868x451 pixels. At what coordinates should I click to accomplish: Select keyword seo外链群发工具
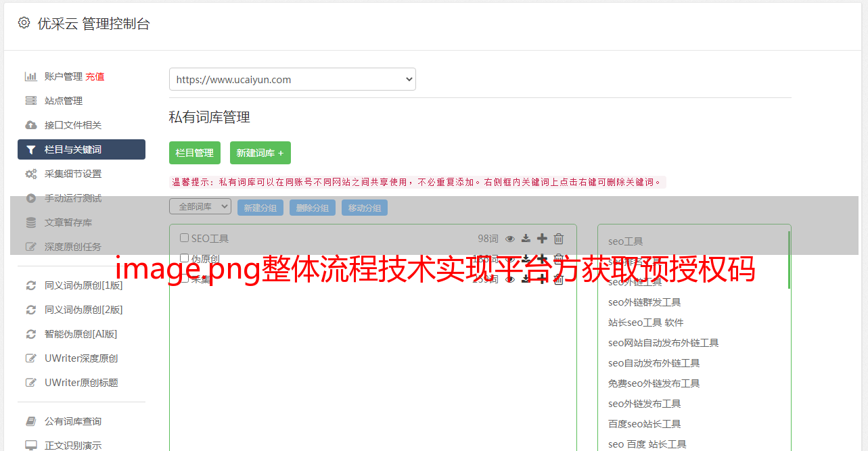tap(645, 302)
